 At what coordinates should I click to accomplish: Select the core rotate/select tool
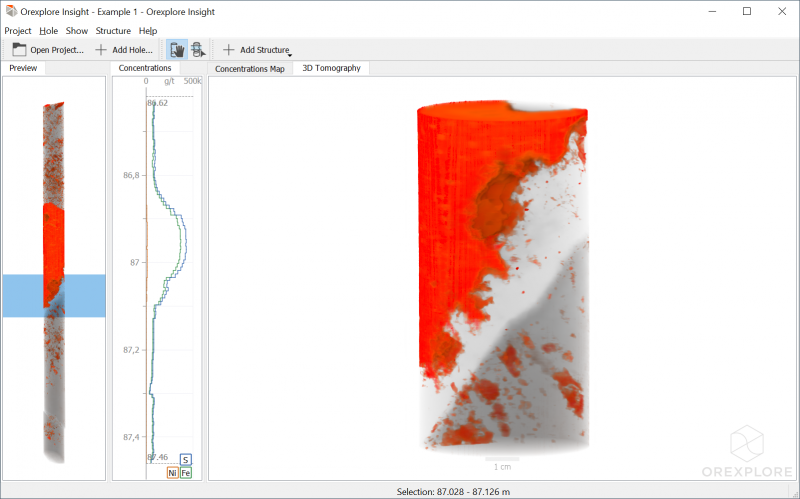click(197, 49)
